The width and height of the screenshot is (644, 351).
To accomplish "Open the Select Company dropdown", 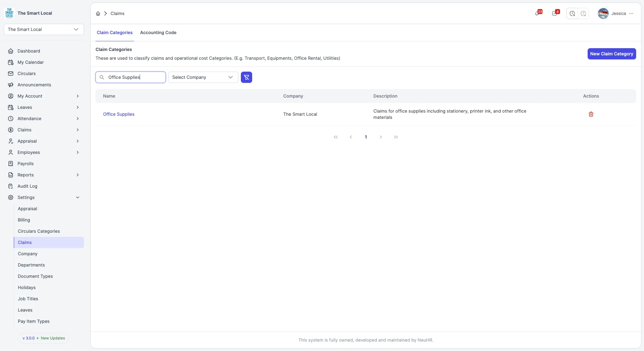I will pyautogui.click(x=203, y=77).
